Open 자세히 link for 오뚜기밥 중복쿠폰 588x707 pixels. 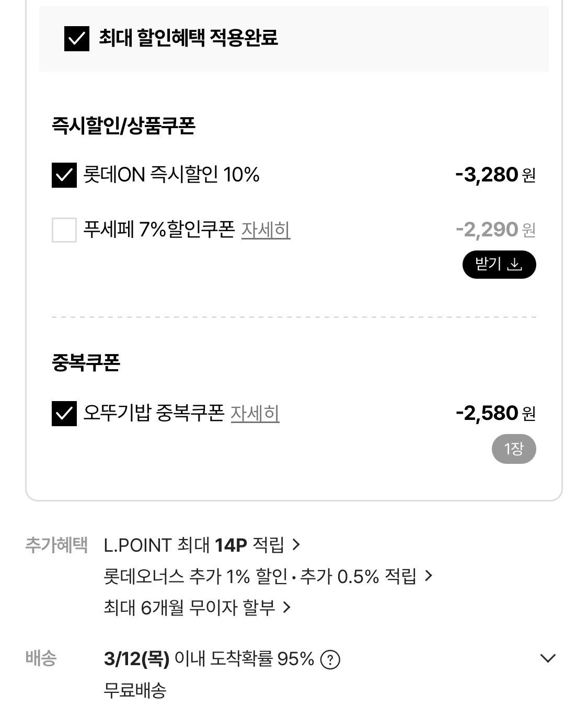click(255, 414)
